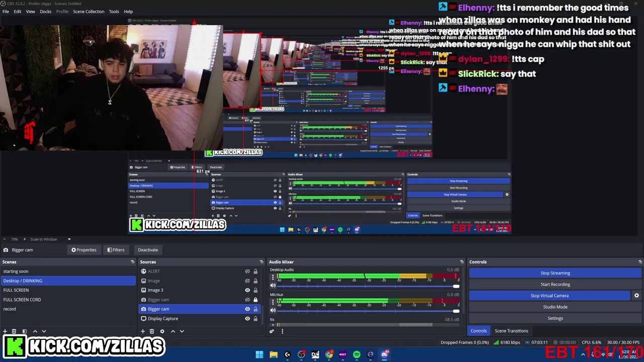Adjust Desktop Audio volume slider
The image size is (644, 362).
click(368, 286)
